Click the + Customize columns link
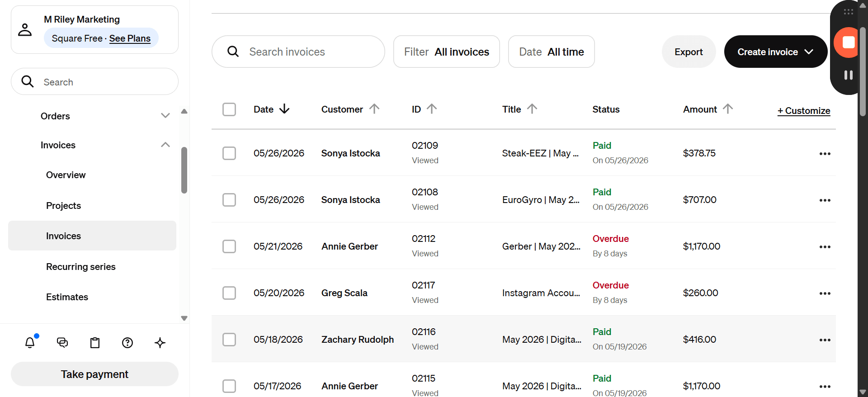 coord(804,111)
